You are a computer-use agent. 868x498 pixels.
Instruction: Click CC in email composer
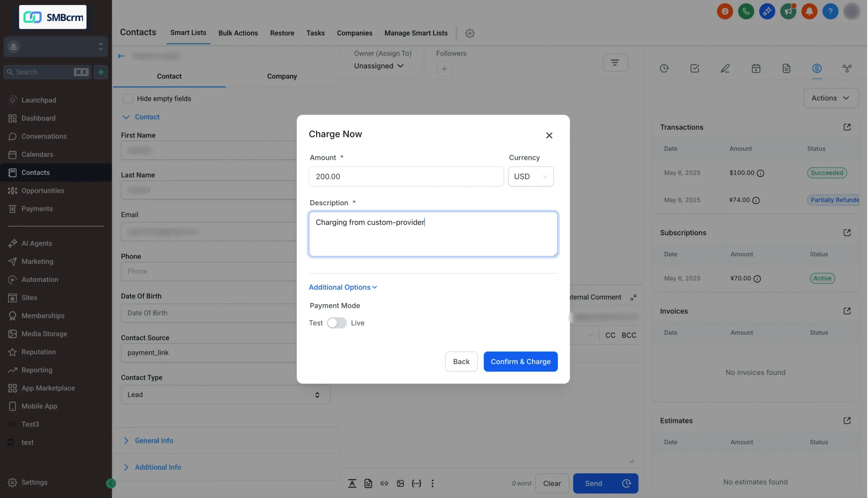tap(610, 335)
